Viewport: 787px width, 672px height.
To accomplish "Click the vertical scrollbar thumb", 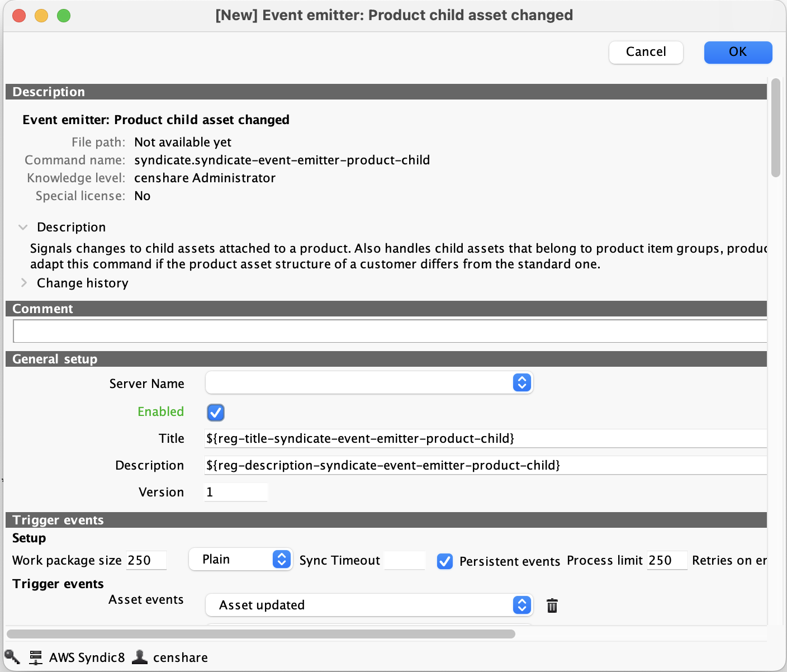I will 775,127.
